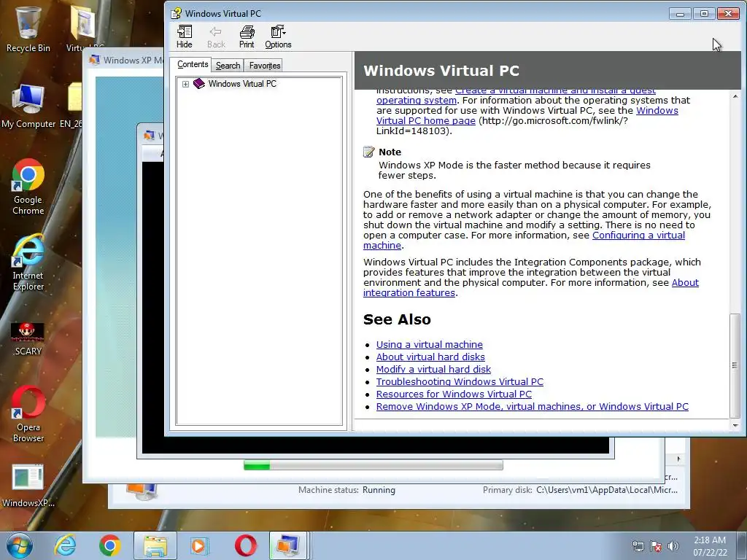Click the help pane scrollbar thumb
The image size is (747, 560).
pyautogui.click(x=735, y=365)
